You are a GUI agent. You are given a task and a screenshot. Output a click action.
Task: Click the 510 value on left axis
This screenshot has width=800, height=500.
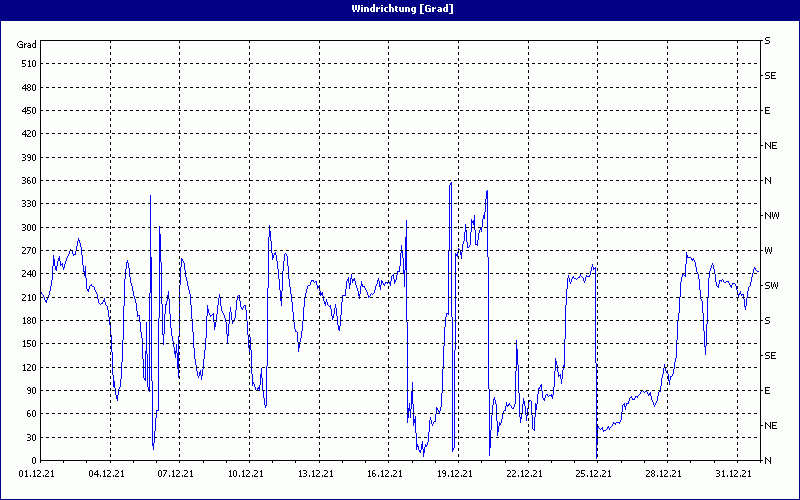point(27,64)
